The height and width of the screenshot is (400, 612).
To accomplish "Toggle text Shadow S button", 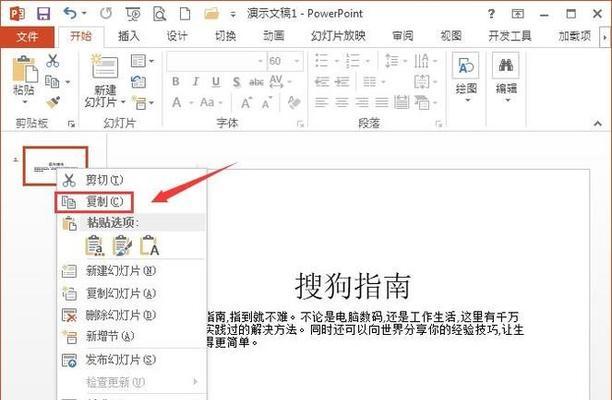I will pyautogui.click(x=236, y=82).
